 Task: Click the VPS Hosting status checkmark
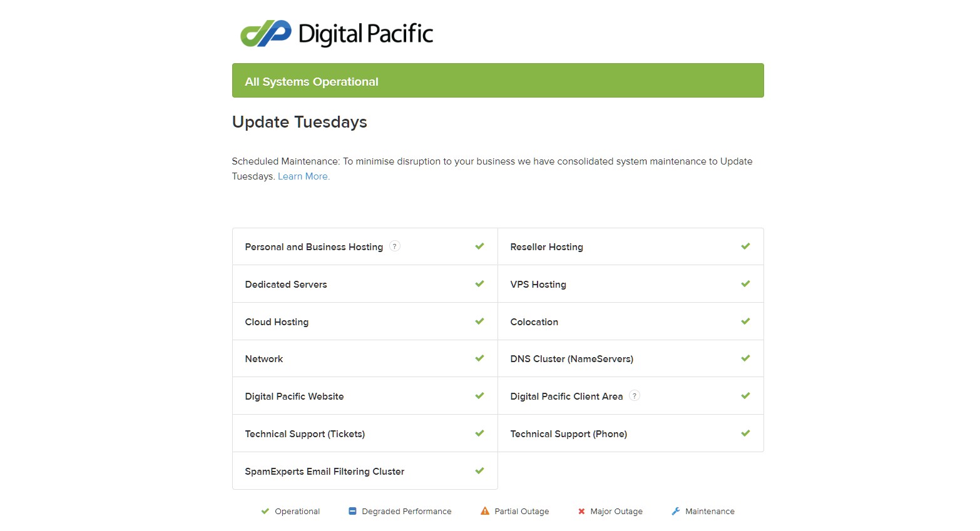(x=745, y=284)
